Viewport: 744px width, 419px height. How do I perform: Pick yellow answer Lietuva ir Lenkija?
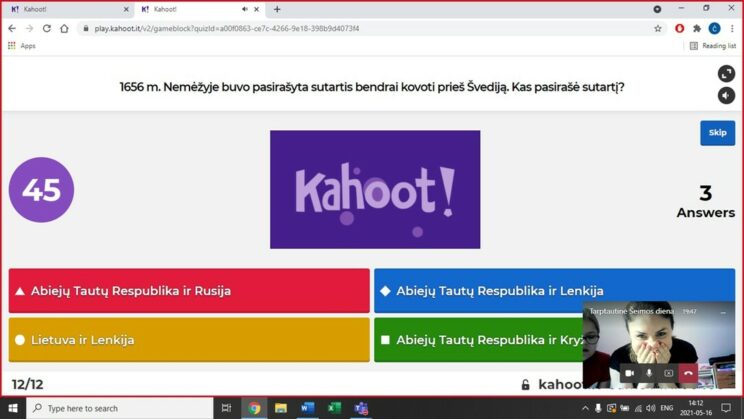click(189, 340)
